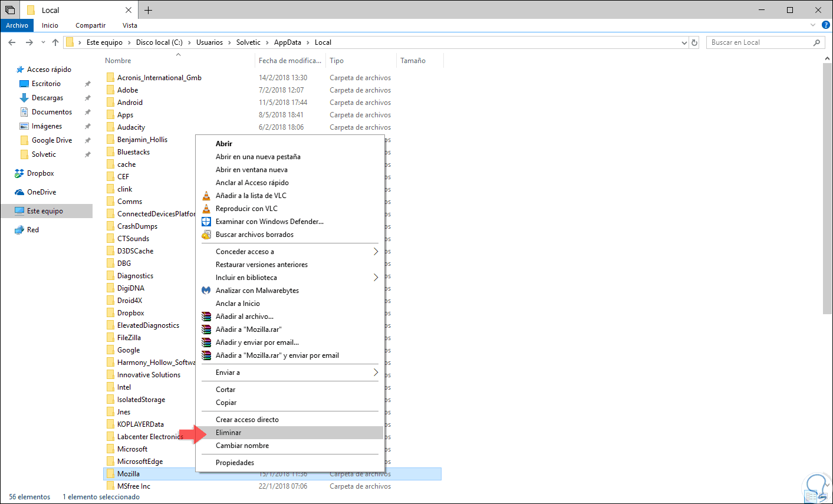This screenshot has width=833, height=504.
Task: Click the Imágenes icon in sidebar
Action: [x=24, y=126]
